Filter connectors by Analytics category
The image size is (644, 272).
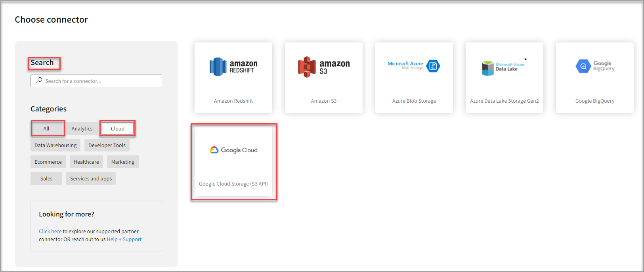tap(82, 128)
